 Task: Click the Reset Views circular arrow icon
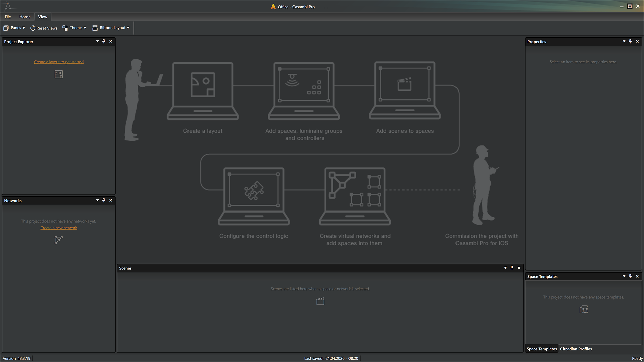click(33, 28)
